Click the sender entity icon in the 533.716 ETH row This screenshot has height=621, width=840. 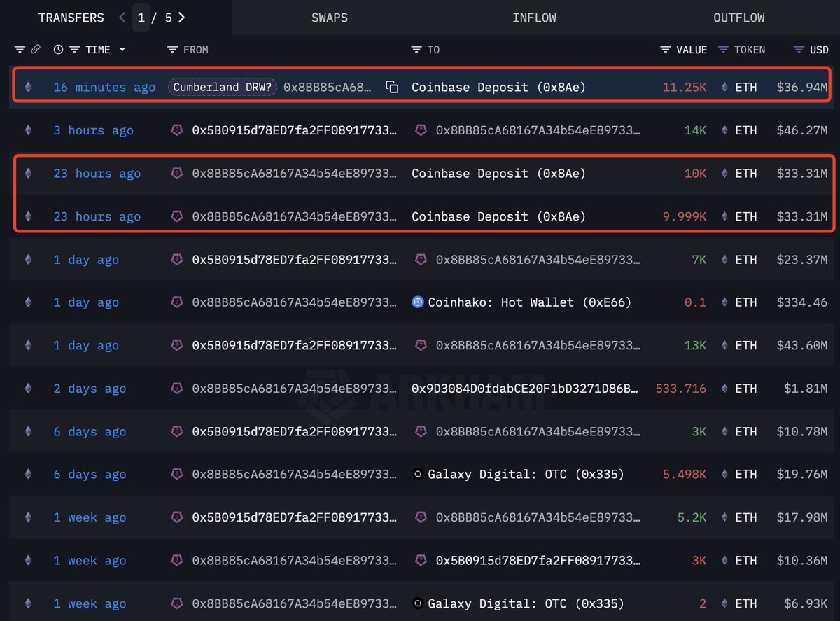tap(177, 389)
